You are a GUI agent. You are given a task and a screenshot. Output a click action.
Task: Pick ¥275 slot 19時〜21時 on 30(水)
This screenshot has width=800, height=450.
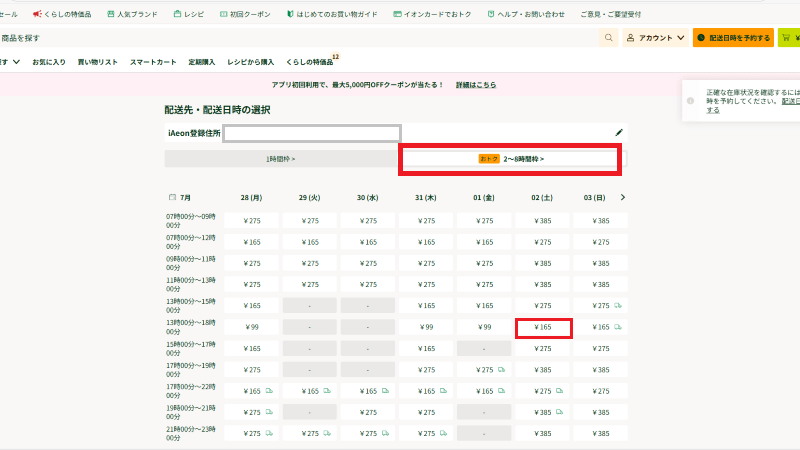(x=368, y=412)
